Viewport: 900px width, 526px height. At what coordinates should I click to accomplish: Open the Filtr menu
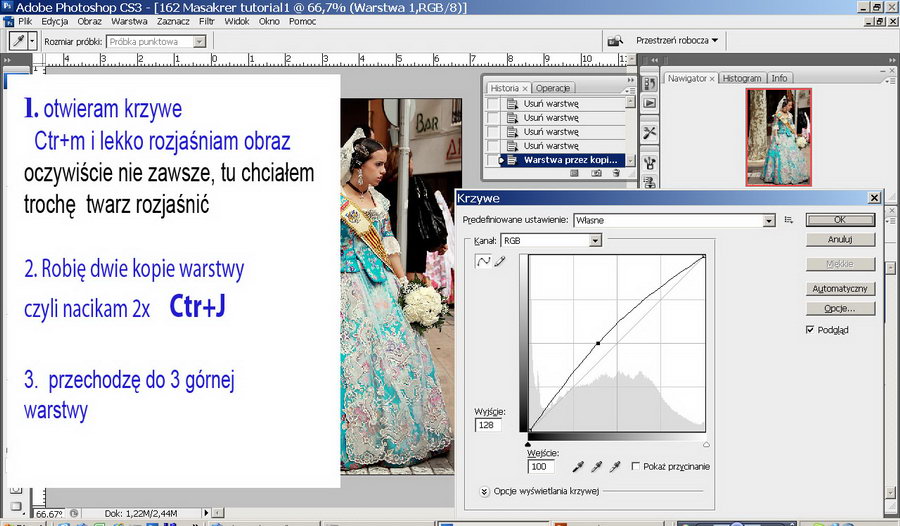206,21
